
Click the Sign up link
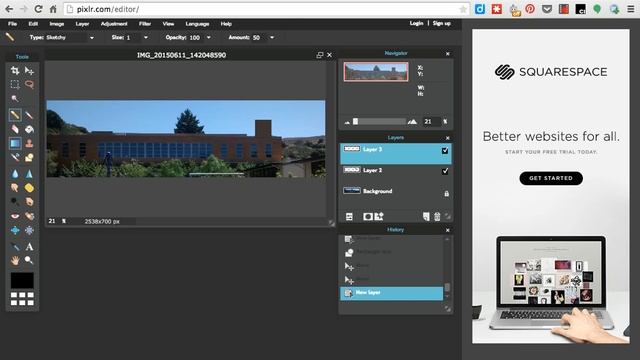tap(442, 23)
